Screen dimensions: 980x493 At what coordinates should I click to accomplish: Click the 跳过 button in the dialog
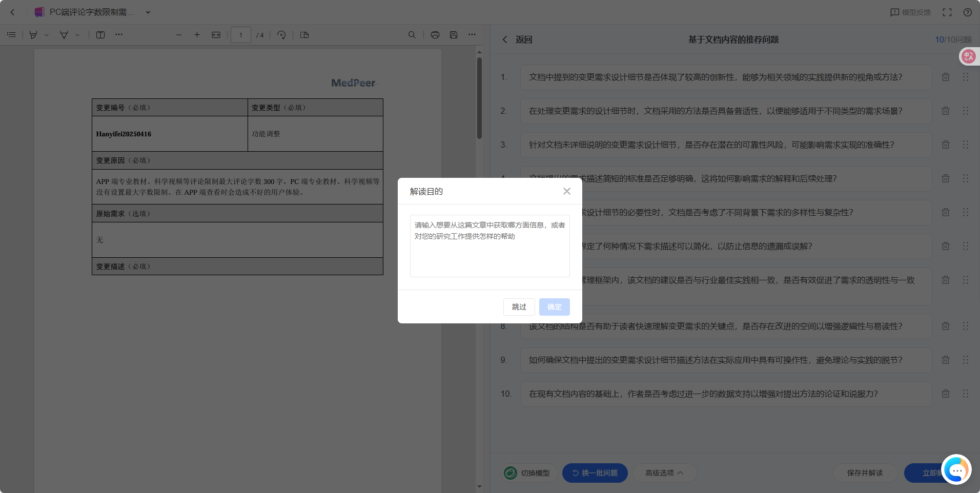519,306
